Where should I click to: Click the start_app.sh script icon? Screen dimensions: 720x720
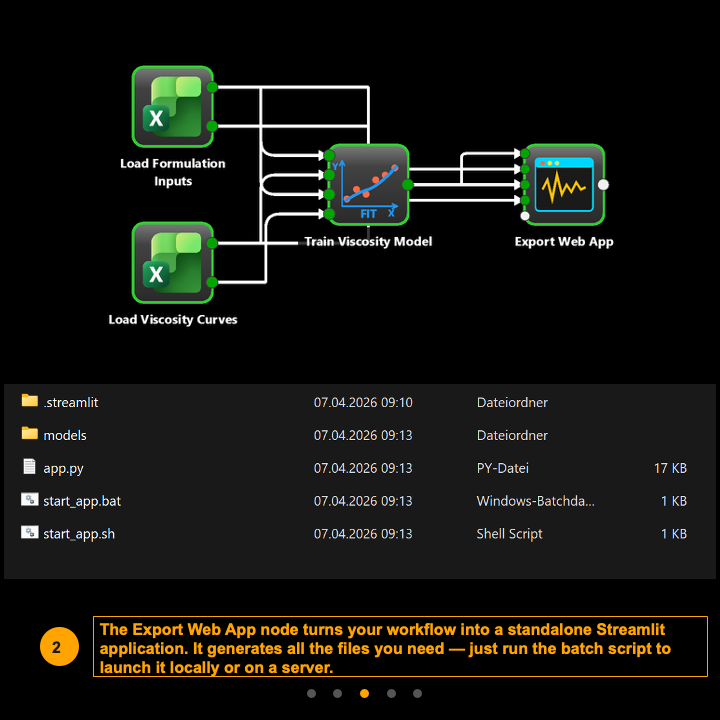(x=29, y=533)
